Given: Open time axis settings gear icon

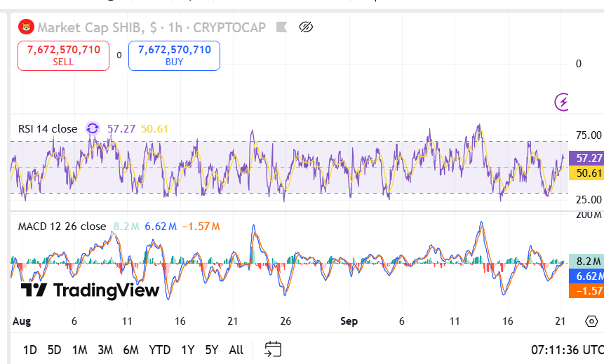Looking at the screenshot, I should (x=591, y=321).
